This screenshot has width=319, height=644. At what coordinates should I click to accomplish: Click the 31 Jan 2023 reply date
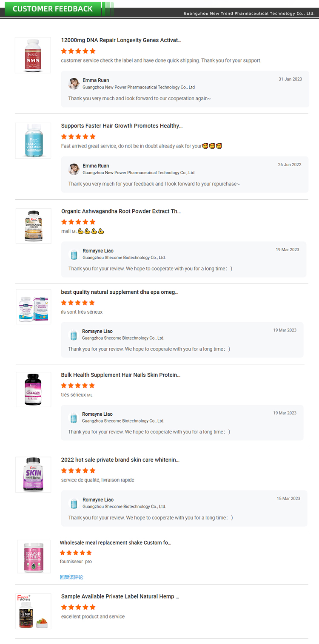290,79
